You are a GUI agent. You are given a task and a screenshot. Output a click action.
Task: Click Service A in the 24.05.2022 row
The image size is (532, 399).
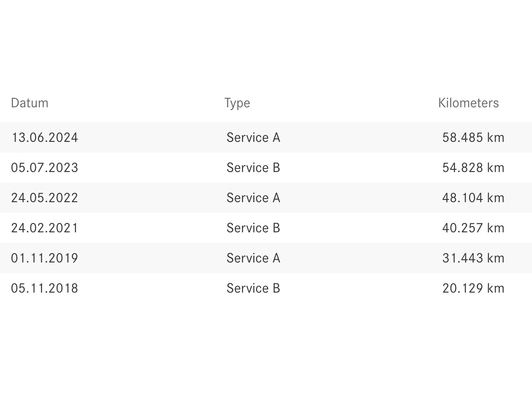coord(253,198)
